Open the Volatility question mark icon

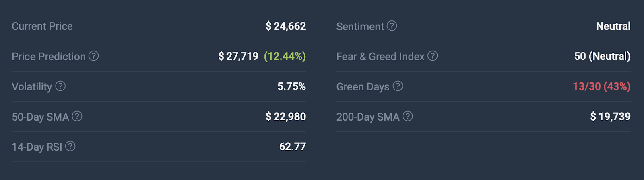(60, 86)
